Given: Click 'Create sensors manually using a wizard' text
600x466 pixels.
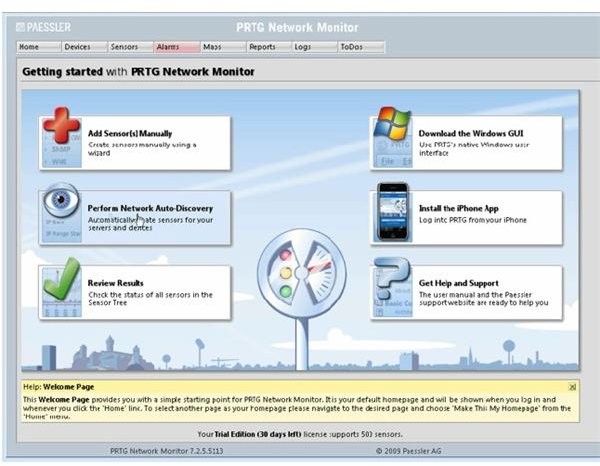Looking at the screenshot, I should pyautogui.click(x=142, y=149).
